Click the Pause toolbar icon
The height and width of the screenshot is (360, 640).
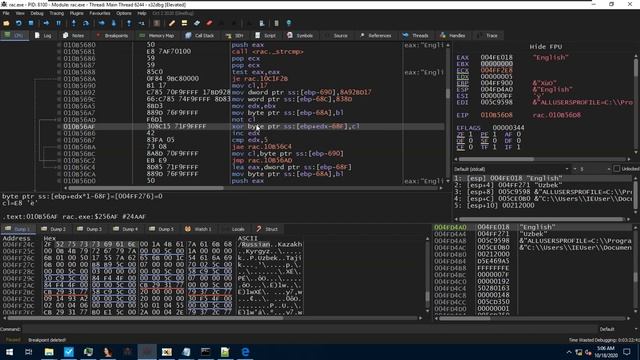(x=58, y=23)
